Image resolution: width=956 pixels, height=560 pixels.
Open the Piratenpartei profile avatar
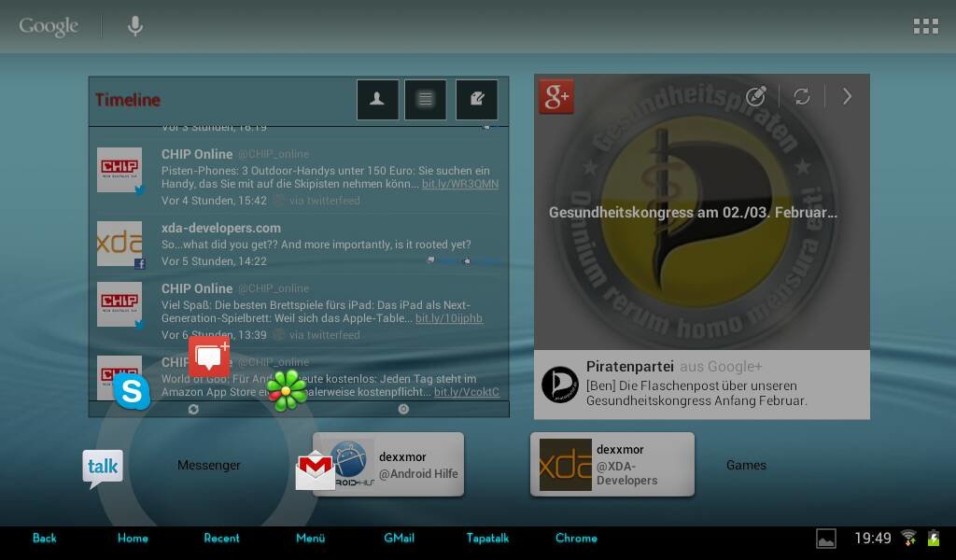click(560, 385)
